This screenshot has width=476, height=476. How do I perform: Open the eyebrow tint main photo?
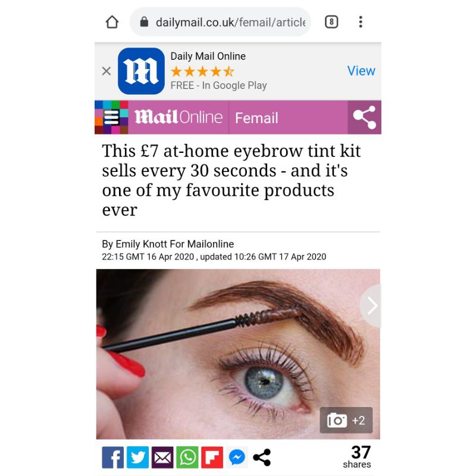point(238,354)
